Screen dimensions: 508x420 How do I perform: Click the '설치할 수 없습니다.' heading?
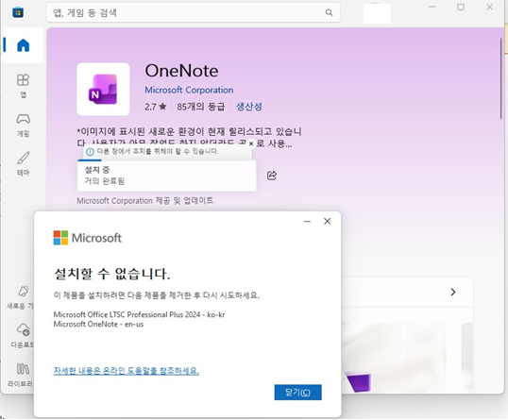111,274
